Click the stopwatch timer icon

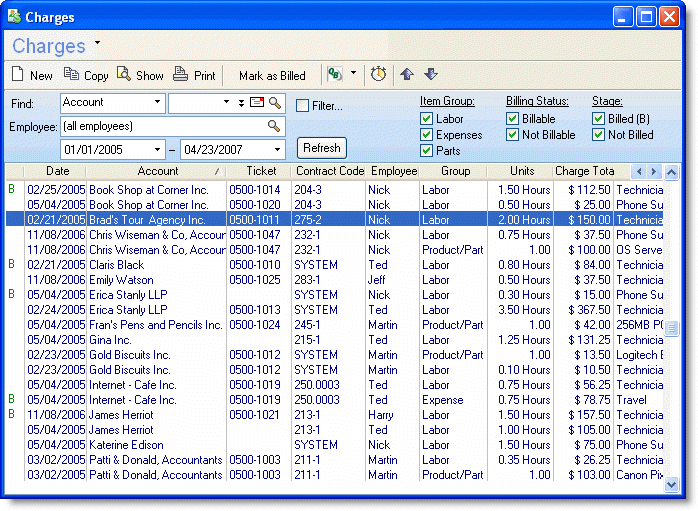(x=378, y=75)
